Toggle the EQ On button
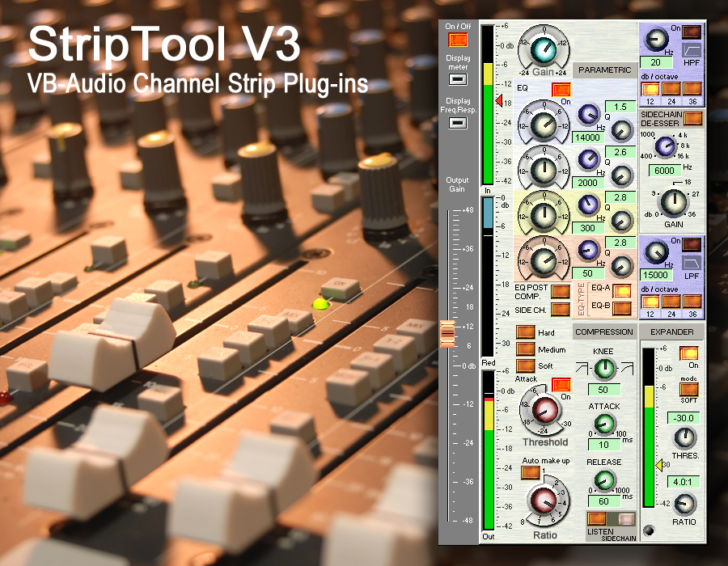The width and height of the screenshot is (728, 566). (561, 90)
